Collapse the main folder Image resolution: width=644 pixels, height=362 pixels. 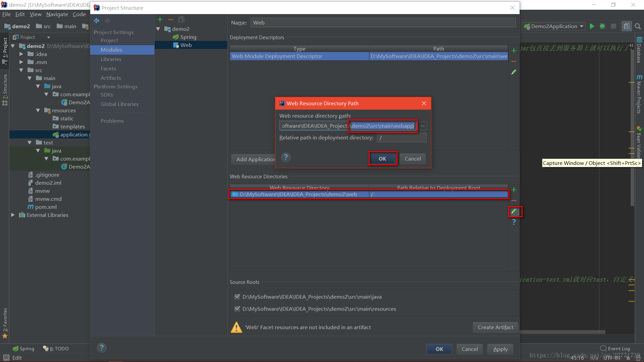pos(30,78)
